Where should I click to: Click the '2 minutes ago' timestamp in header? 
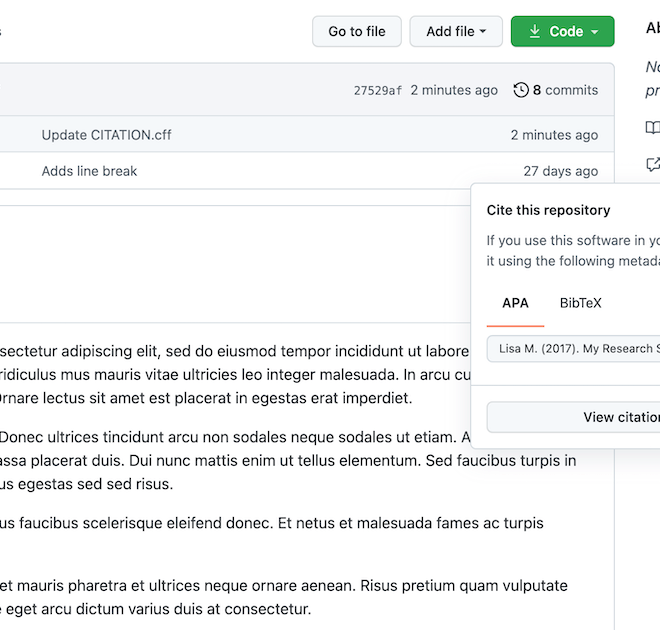coord(454,90)
